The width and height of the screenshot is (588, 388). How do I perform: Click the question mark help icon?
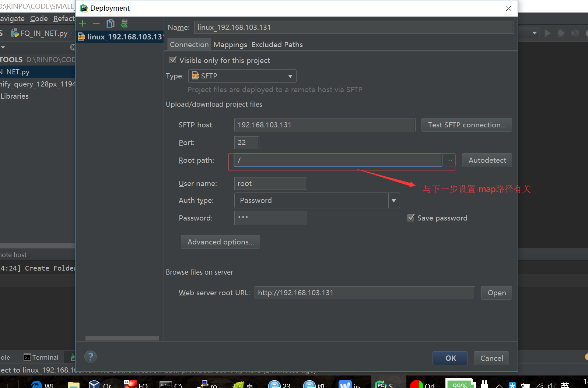(x=91, y=357)
